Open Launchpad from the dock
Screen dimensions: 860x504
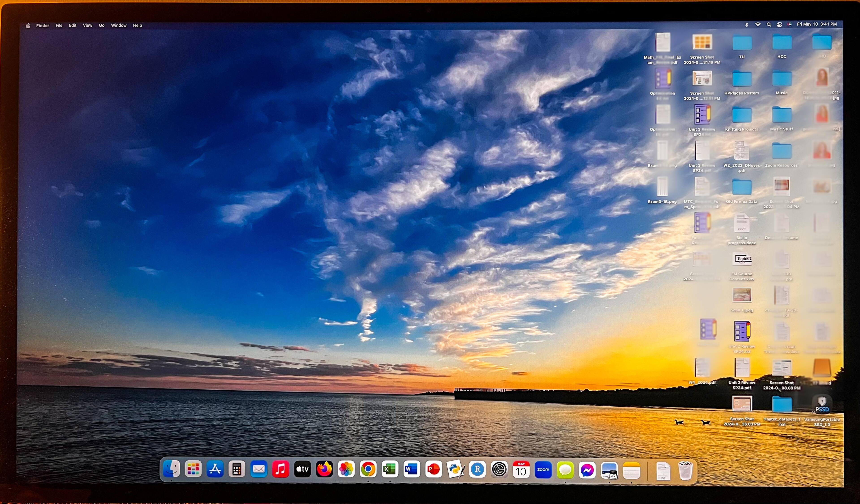(x=193, y=469)
